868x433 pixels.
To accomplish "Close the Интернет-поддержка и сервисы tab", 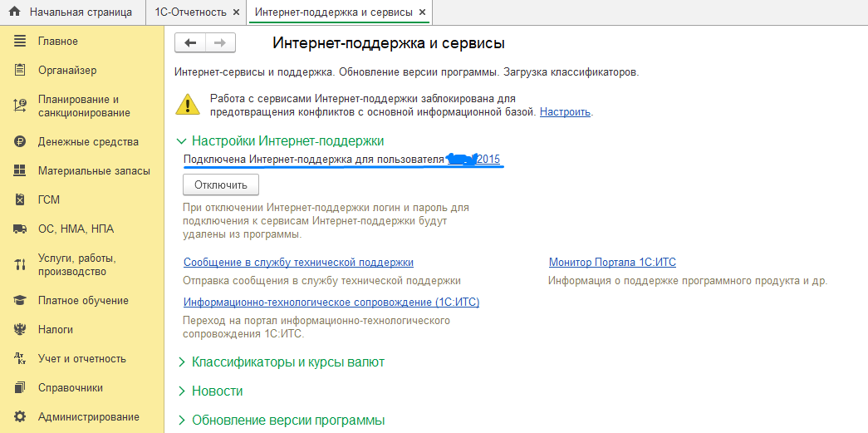I will [423, 12].
